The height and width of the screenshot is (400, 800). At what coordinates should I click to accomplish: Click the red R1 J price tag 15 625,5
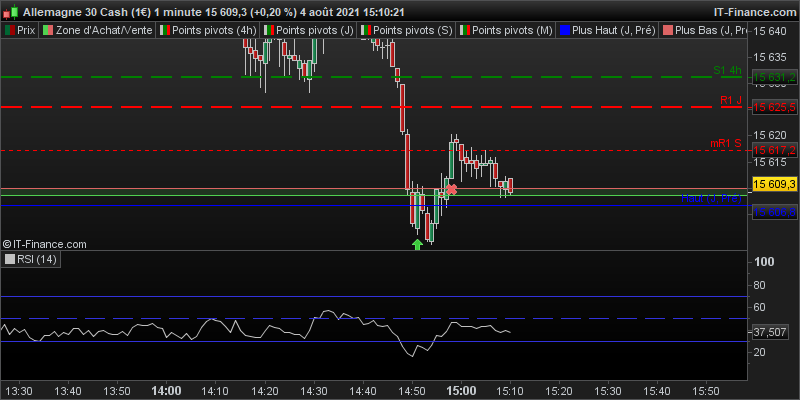pos(774,107)
